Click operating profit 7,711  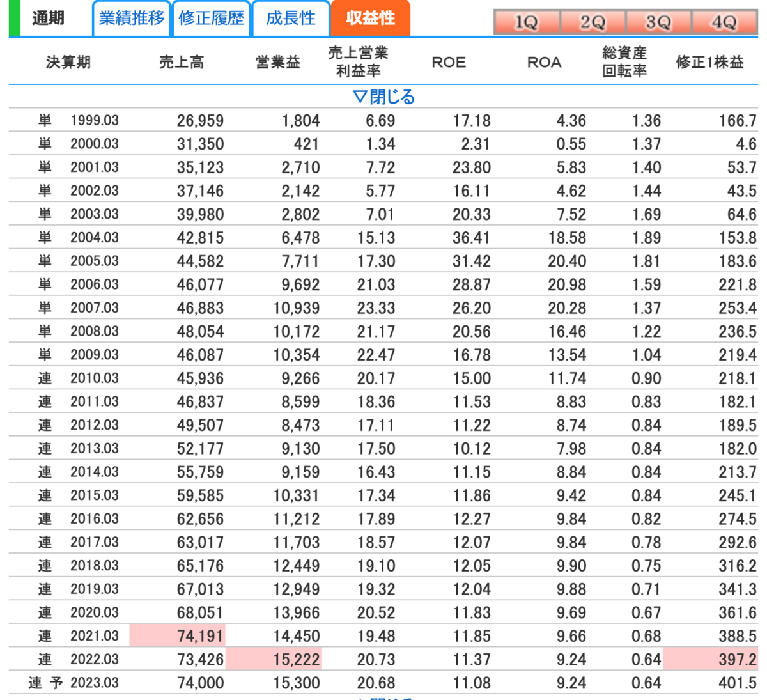tap(300, 261)
